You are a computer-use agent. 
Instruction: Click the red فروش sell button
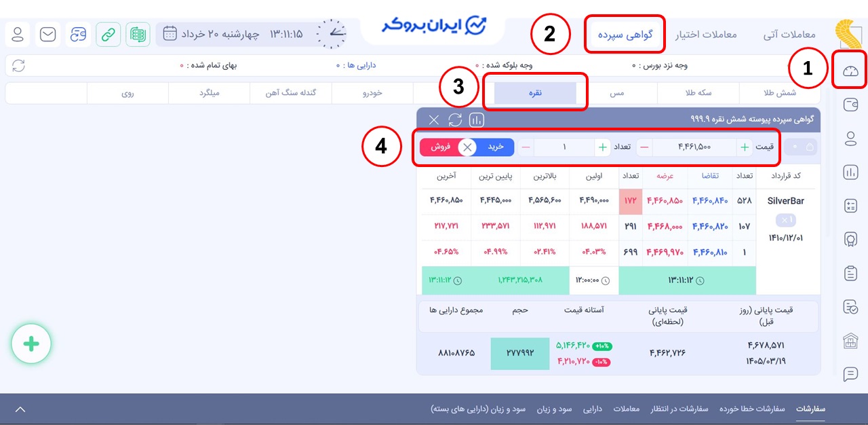[x=439, y=147]
